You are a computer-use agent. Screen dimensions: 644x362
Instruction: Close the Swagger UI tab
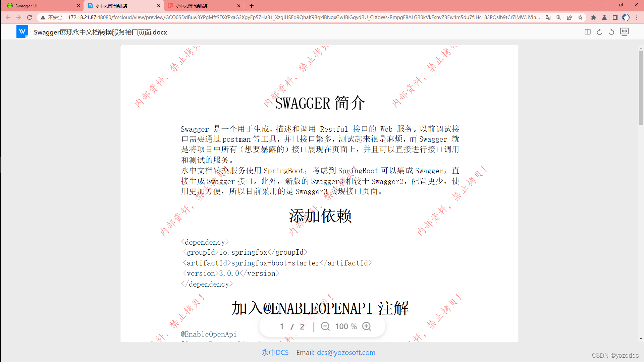(x=78, y=6)
